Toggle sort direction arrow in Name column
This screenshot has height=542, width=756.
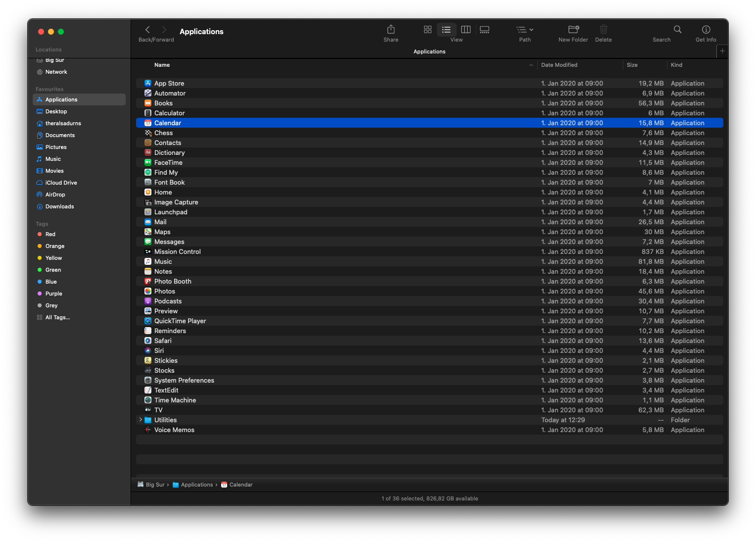click(531, 65)
